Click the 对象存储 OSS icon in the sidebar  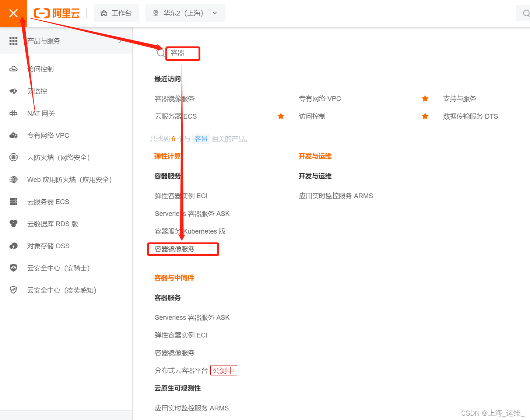coord(13,246)
